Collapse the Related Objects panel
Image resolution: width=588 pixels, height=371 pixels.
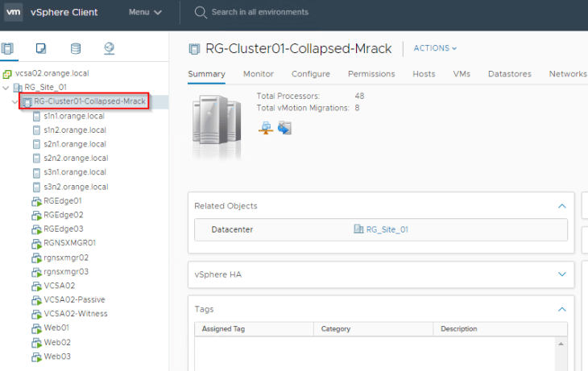[x=561, y=206]
